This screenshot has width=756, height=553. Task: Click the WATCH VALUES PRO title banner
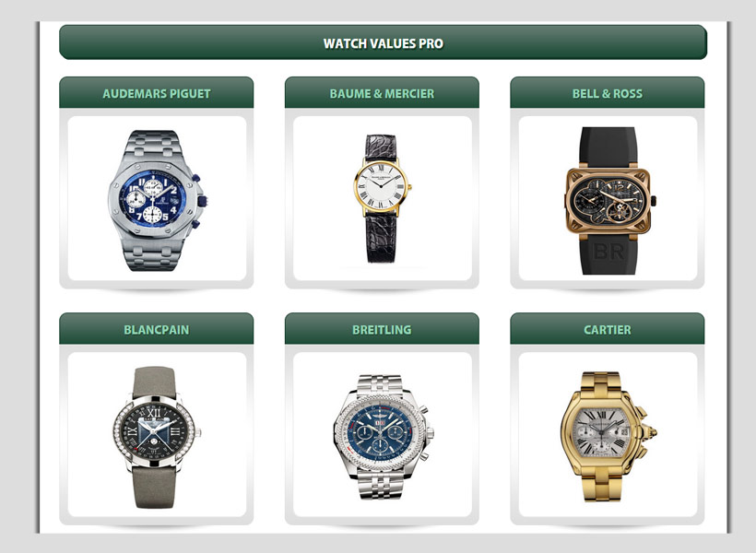point(383,42)
